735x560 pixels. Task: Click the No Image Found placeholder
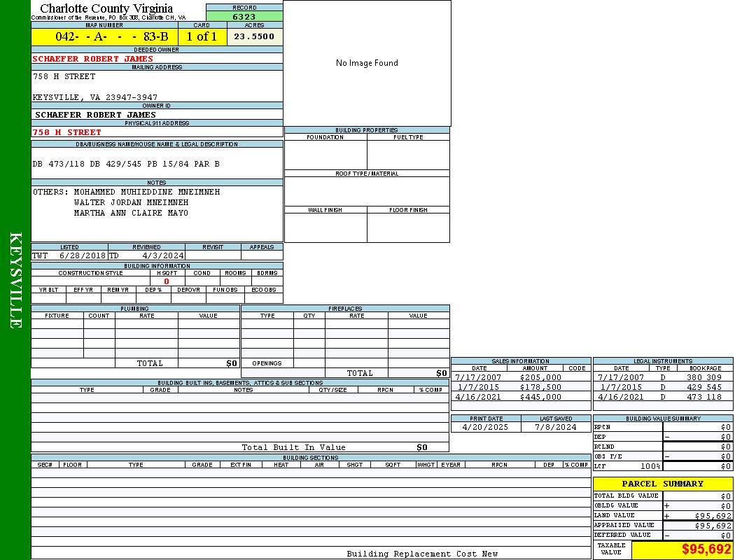pos(367,63)
